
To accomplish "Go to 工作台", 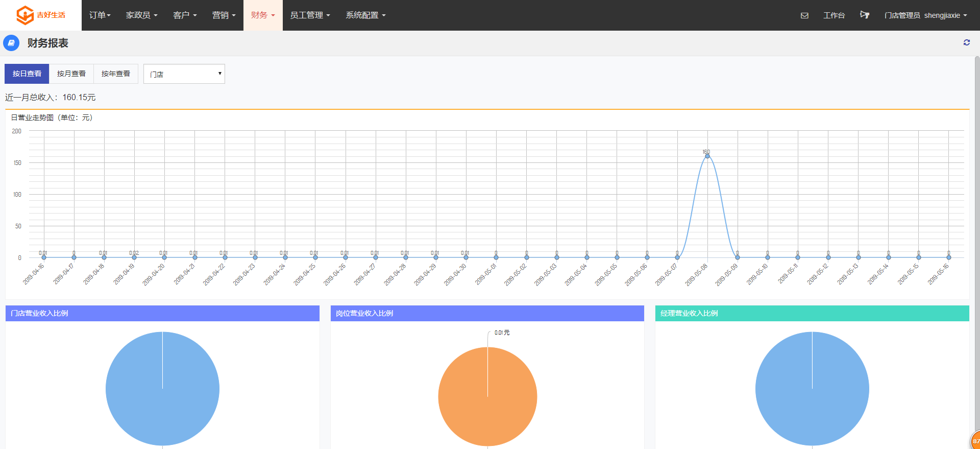I will pyautogui.click(x=834, y=15).
